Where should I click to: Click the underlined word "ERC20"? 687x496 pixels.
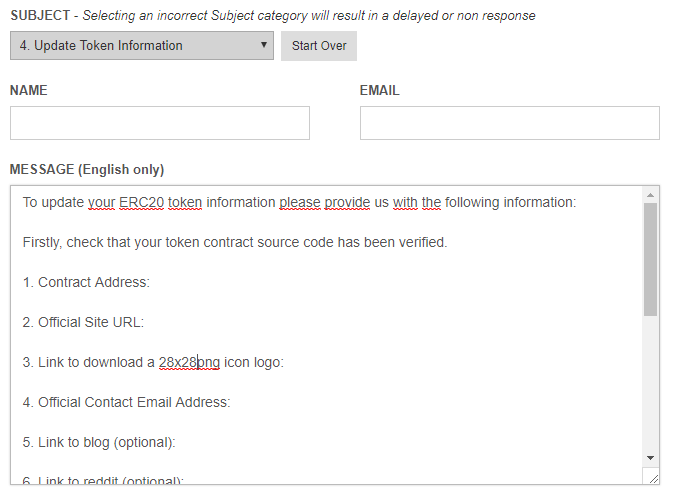click(x=141, y=202)
